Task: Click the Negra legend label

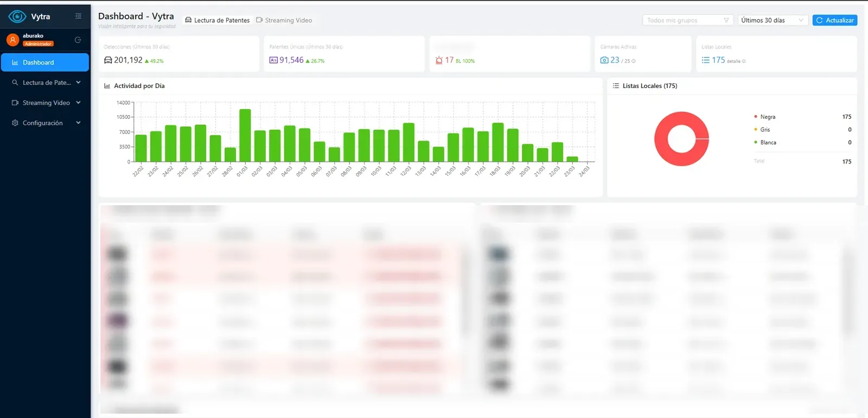Action: tap(768, 117)
